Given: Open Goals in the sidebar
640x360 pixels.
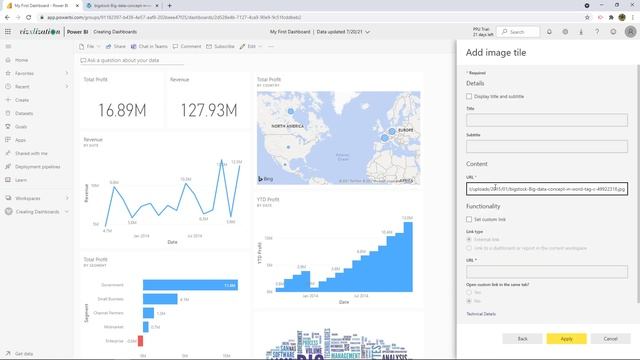Looking at the screenshot, I should [21, 127].
